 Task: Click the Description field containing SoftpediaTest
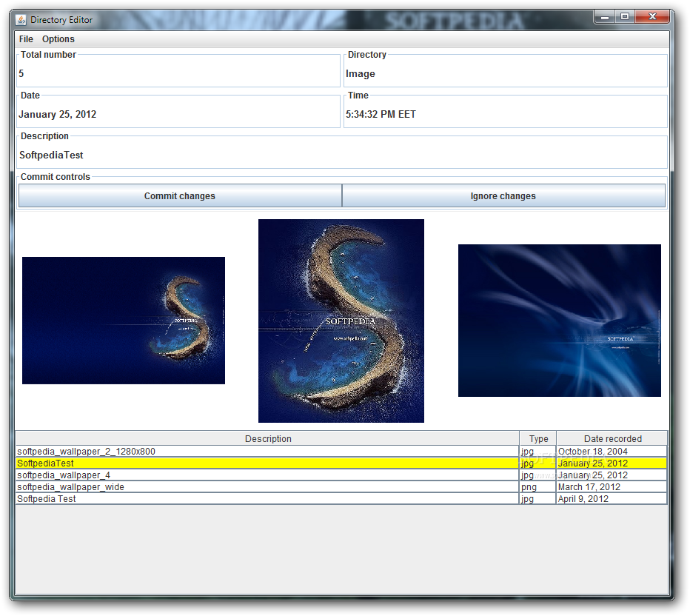click(x=341, y=155)
